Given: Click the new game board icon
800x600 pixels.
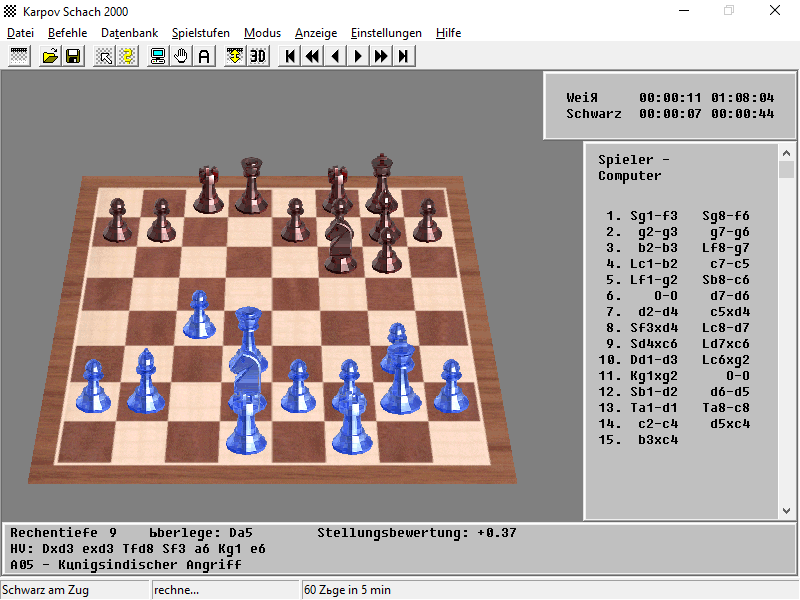Looking at the screenshot, I should click(x=19, y=56).
